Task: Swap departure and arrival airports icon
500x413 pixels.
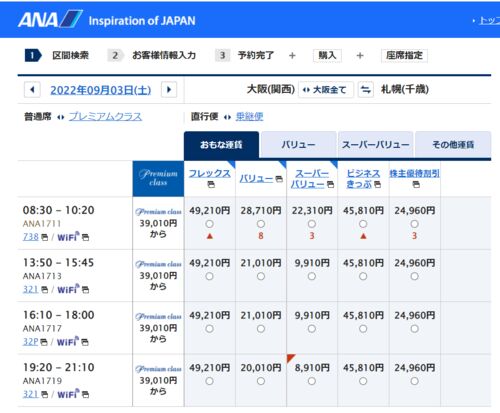Action: pyautogui.click(x=366, y=90)
